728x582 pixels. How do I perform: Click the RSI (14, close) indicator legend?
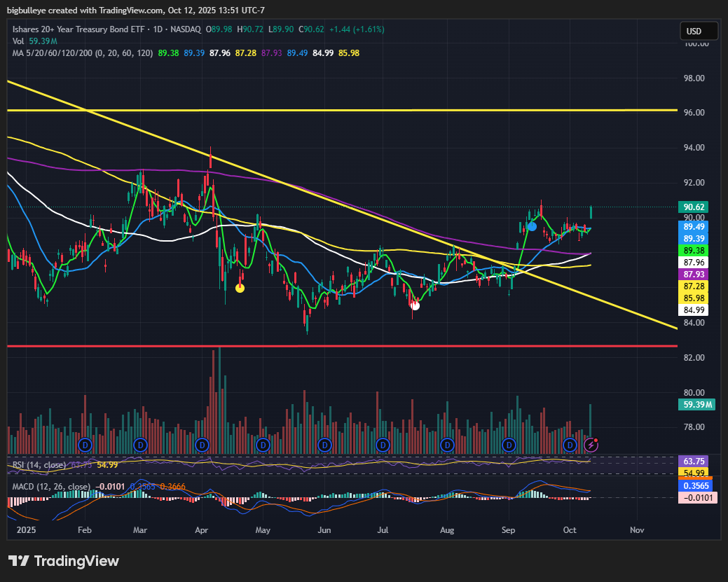[x=39, y=465]
